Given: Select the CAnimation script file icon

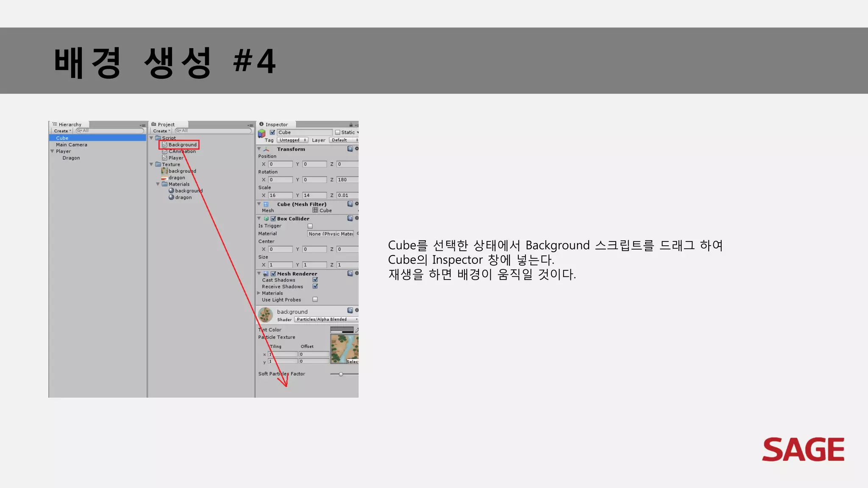Looking at the screenshot, I should (x=164, y=151).
